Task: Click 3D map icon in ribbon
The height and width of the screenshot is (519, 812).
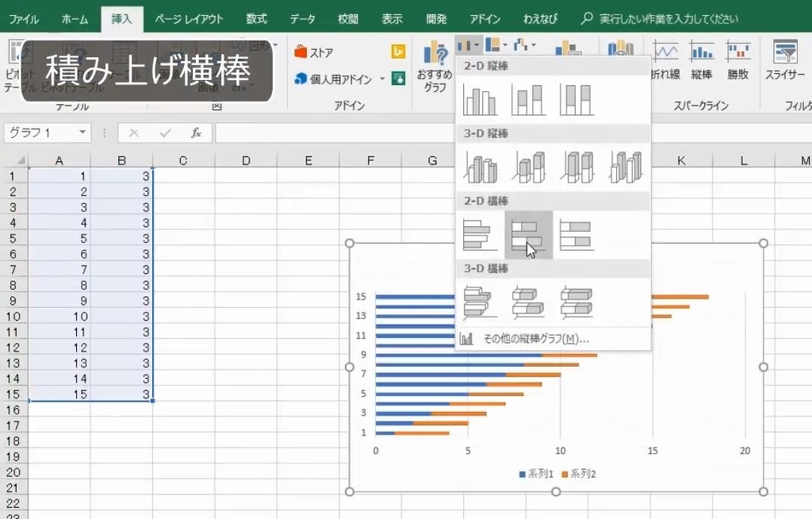Action: pyautogui.click(x=621, y=48)
